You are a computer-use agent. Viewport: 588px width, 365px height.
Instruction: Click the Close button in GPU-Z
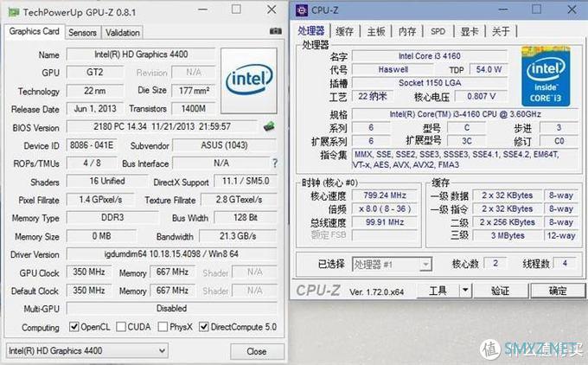tap(257, 351)
